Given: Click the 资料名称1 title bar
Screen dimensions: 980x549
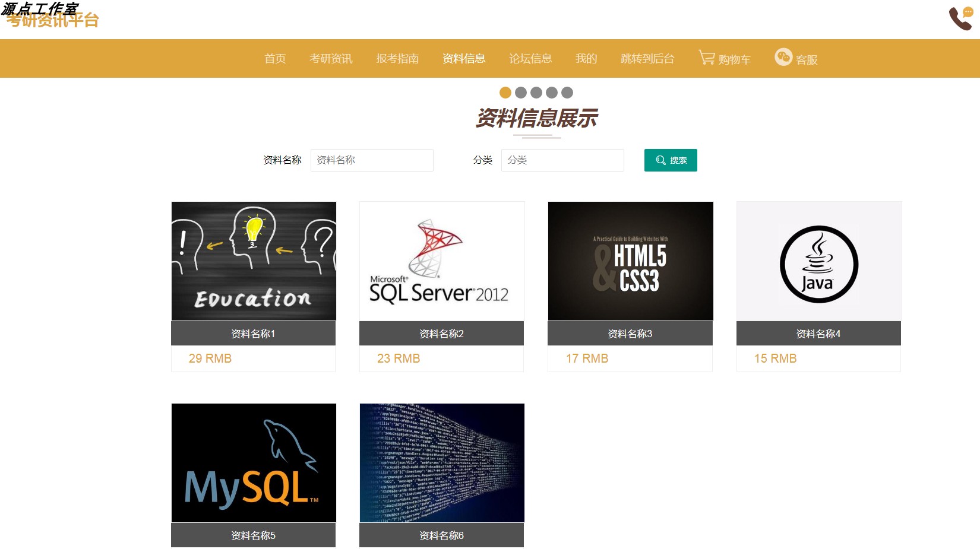Looking at the screenshot, I should (x=253, y=334).
